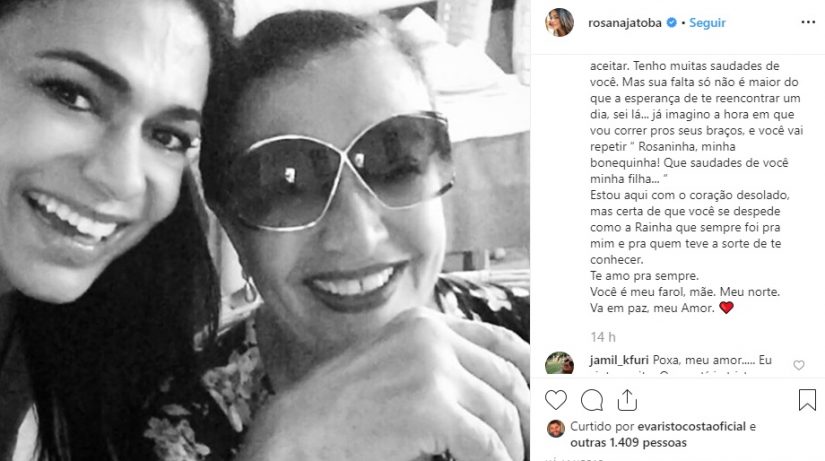The width and height of the screenshot is (825, 461).
Task: Like the post with the heart icon
Action: [556, 400]
